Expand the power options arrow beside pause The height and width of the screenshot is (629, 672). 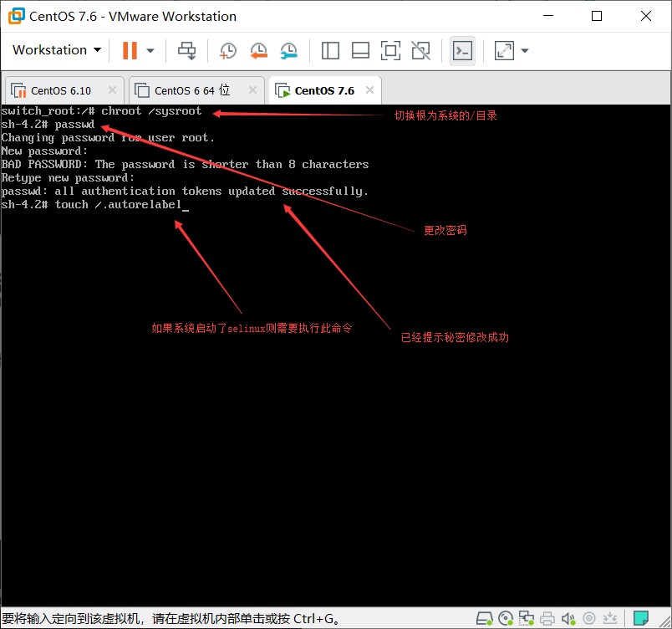(x=150, y=50)
